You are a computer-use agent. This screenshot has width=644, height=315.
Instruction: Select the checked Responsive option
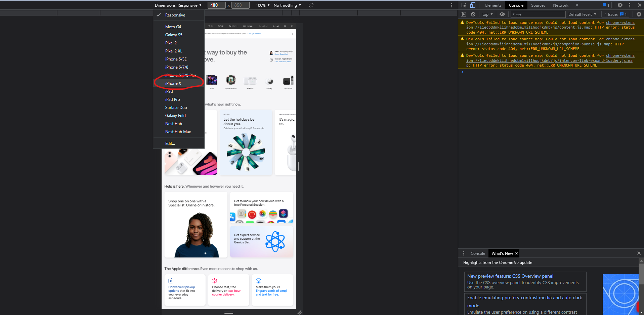[x=179, y=15]
